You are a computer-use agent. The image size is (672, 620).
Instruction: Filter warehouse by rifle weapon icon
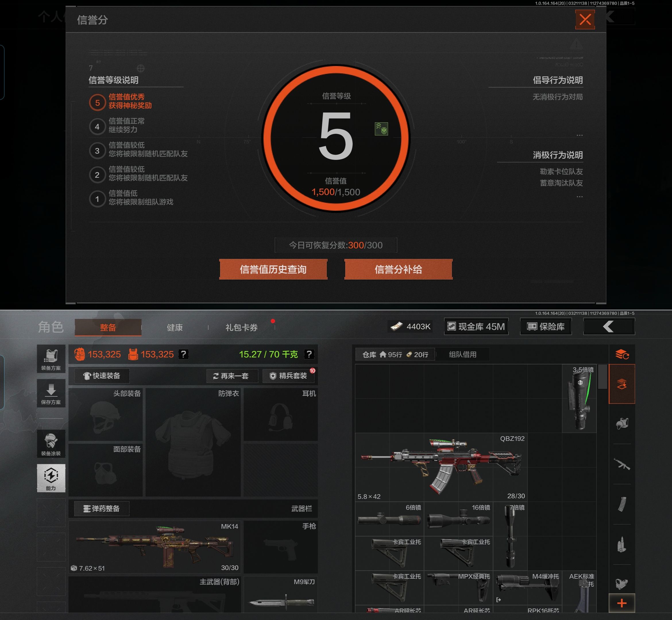click(x=621, y=464)
